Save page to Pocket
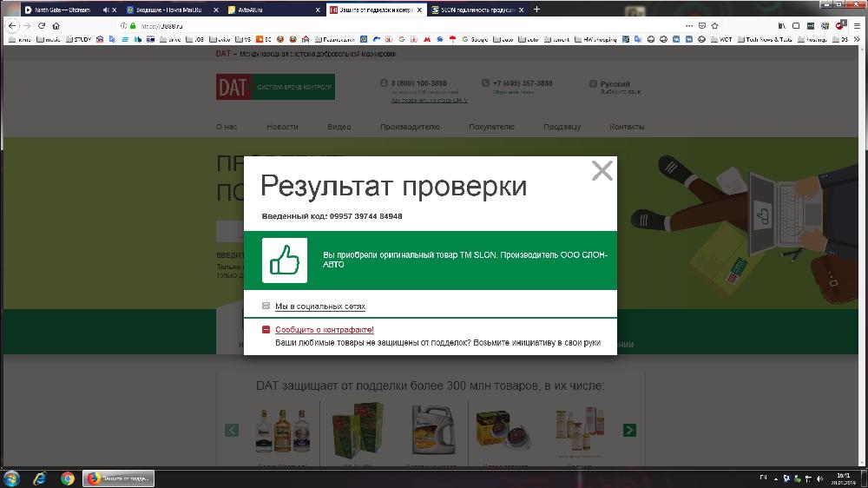This screenshot has height=488, width=868. click(x=702, y=25)
